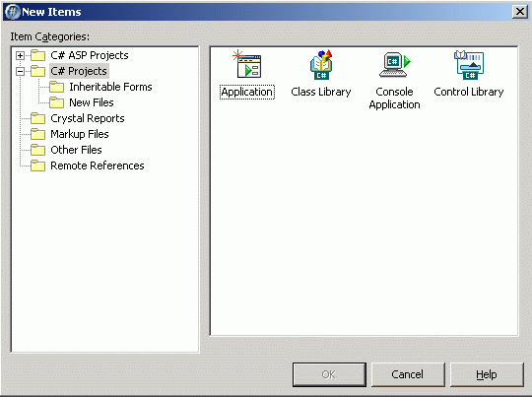Choose the Console Application icon
This screenshot has width=532, height=397.
pyautogui.click(x=395, y=64)
